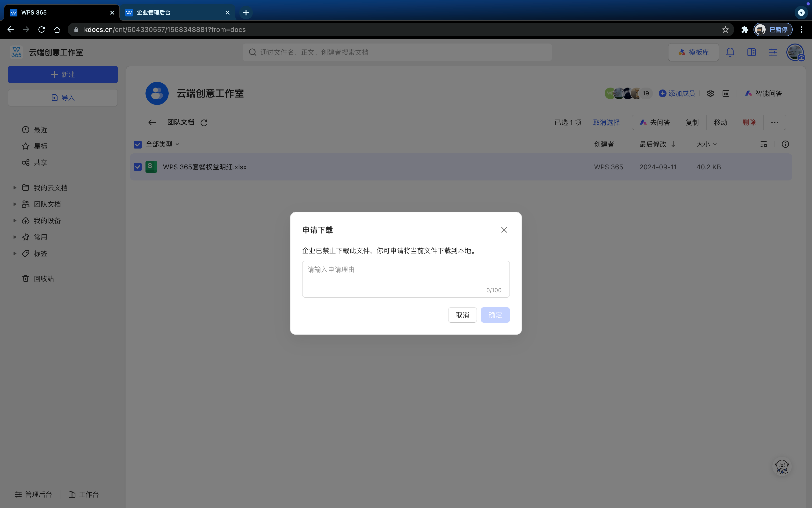Open the 大小 column dropdown
Viewport: 812px width, 508px height.
click(706, 144)
